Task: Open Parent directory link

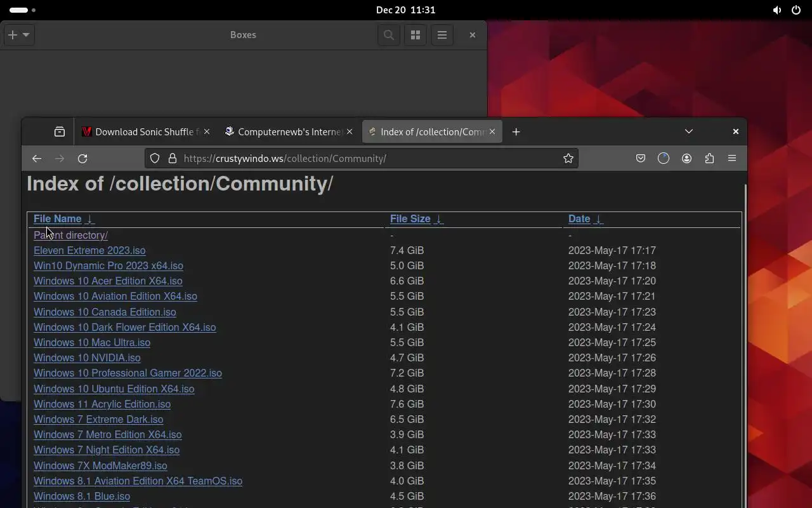Action: 70,235
